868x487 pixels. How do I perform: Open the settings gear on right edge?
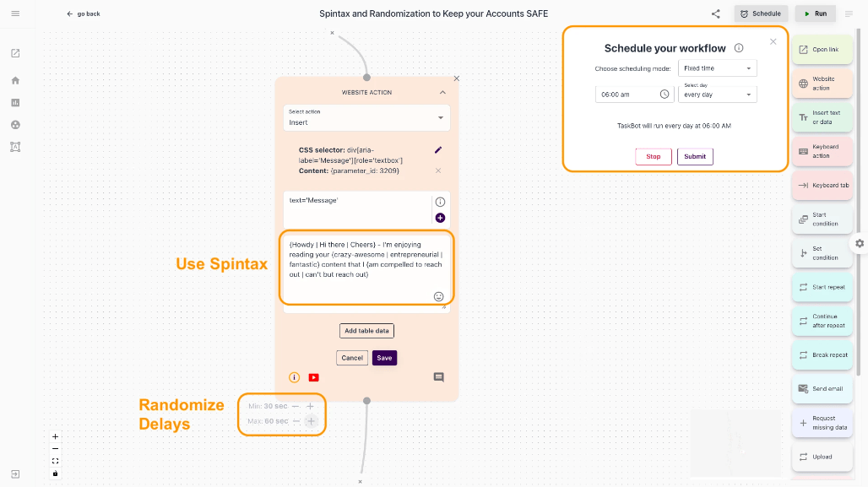[860, 243]
